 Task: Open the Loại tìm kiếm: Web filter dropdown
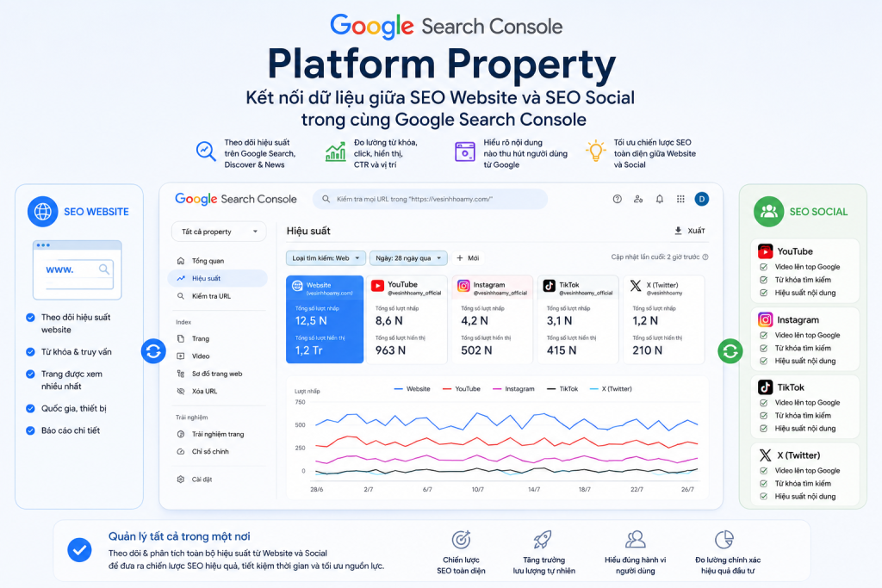tap(326, 258)
